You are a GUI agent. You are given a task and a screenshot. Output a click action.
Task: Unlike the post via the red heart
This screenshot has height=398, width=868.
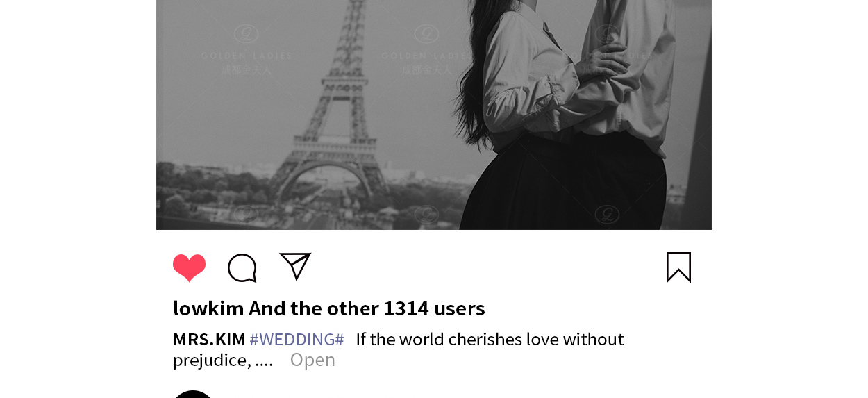[189, 267]
